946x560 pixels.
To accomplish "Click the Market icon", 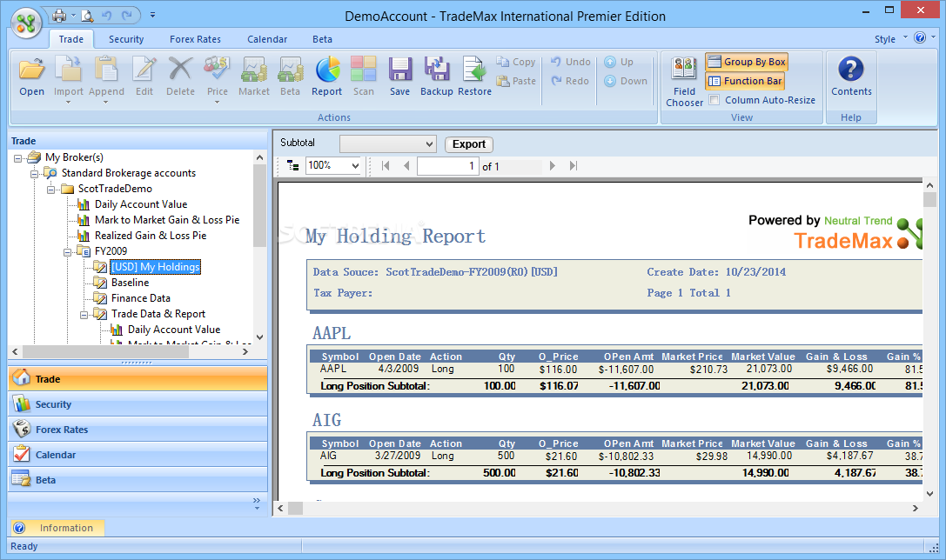I will 254,70.
